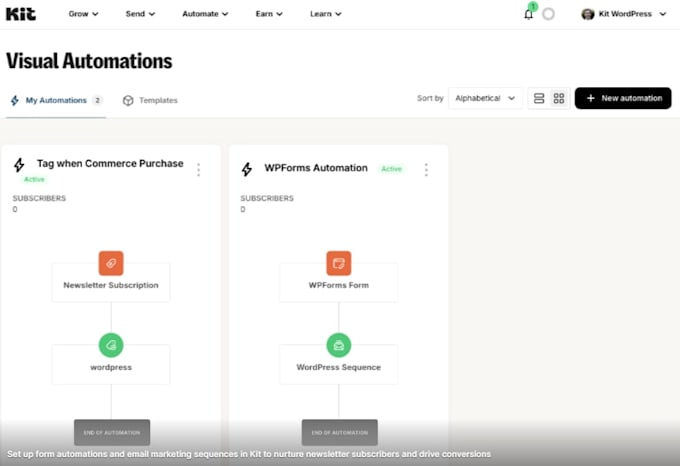Open the Alphabetical sort dropdown
This screenshot has height=466, width=680.
click(485, 98)
